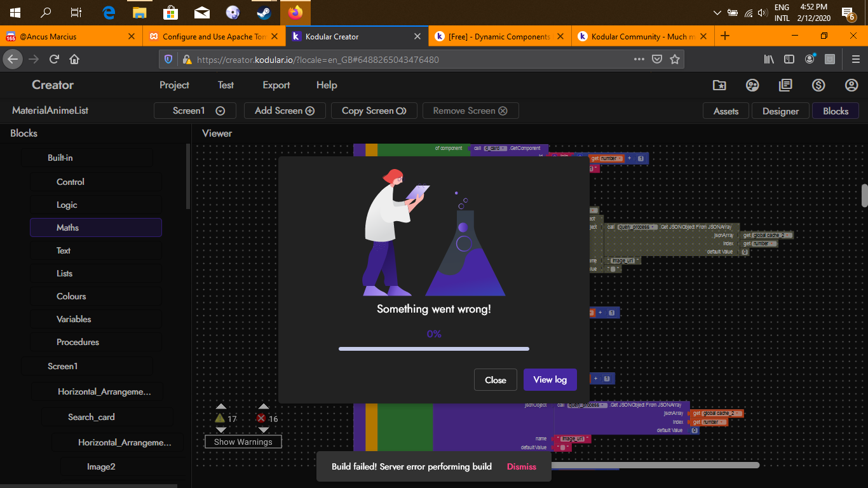Jump to previous error with up arrow
The image size is (868, 488).
tap(264, 407)
